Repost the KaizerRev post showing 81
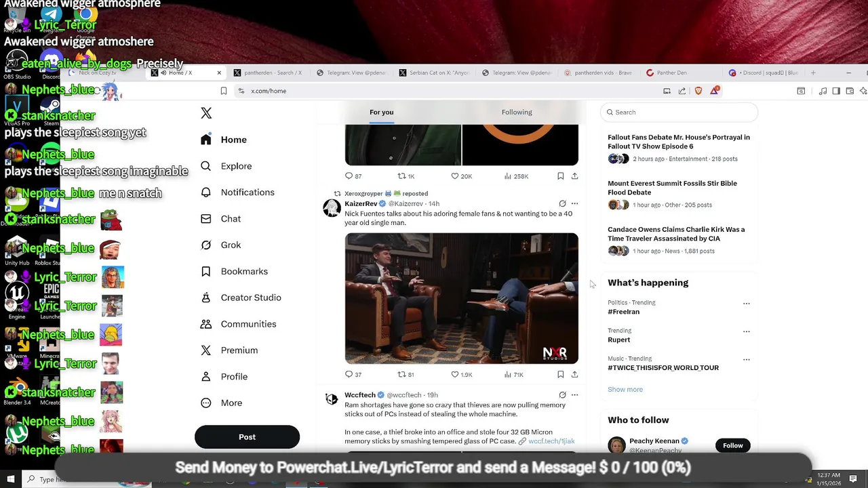 coord(406,374)
